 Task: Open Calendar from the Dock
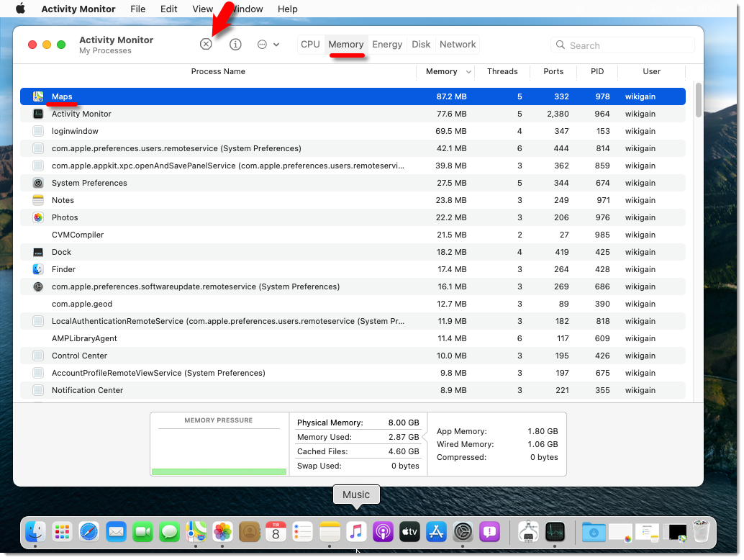276,531
